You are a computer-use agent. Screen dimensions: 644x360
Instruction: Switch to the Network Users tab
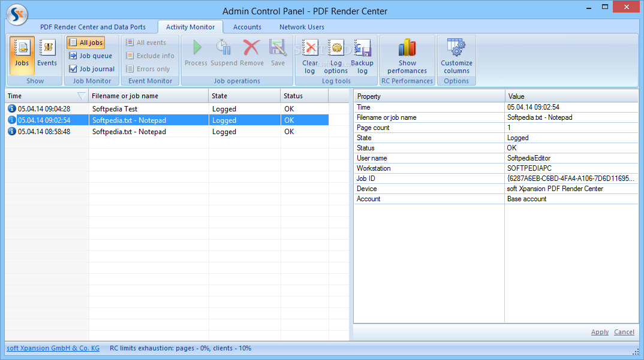302,27
